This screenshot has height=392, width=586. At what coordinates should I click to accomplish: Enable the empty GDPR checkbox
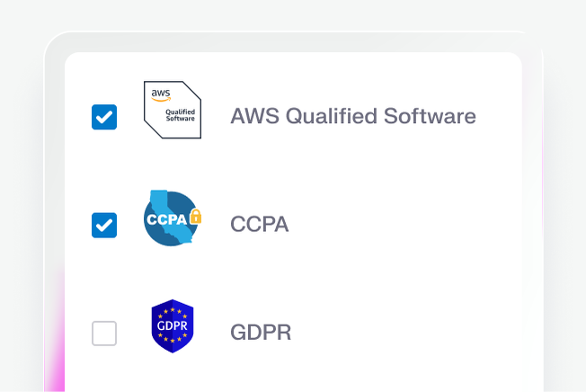click(x=104, y=333)
